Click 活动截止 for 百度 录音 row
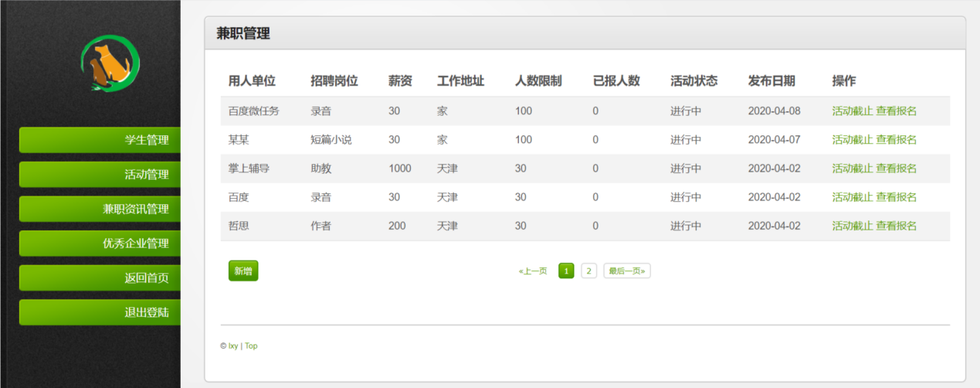The width and height of the screenshot is (980, 388). coord(852,197)
